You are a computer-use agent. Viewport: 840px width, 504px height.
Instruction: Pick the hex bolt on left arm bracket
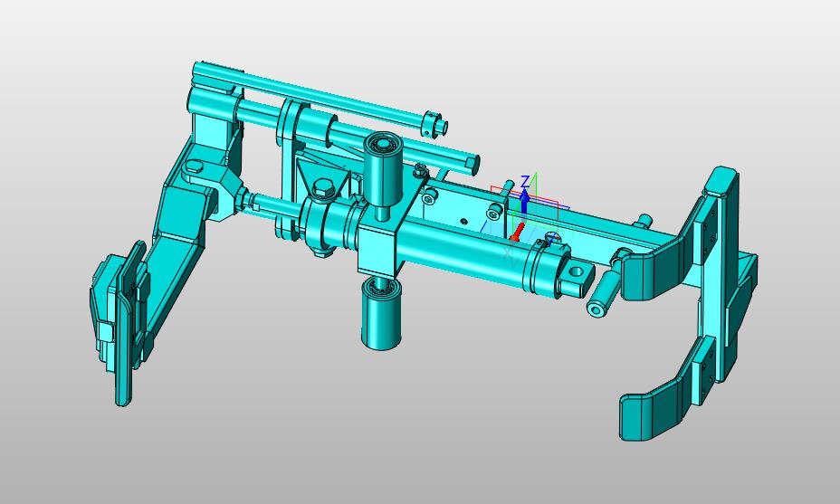[195, 167]
